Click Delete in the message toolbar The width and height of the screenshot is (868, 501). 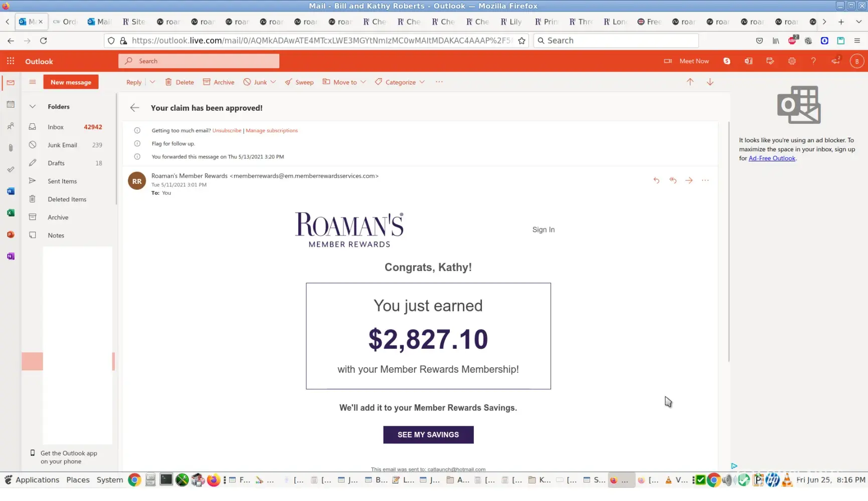[x=180, y=82]
